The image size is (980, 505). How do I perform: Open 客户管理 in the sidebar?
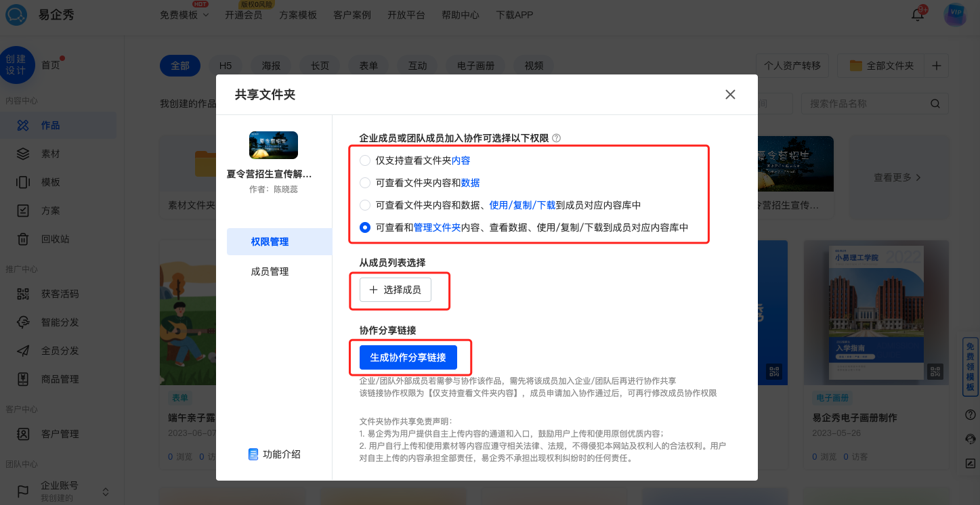(x=58, y=434)
